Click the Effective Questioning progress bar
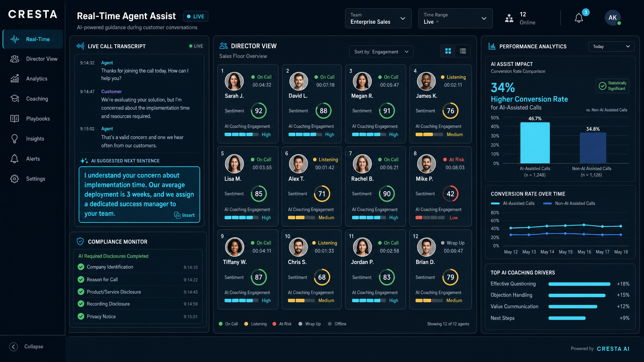Screen dimensions: 644x362 [x=579, y=284]
